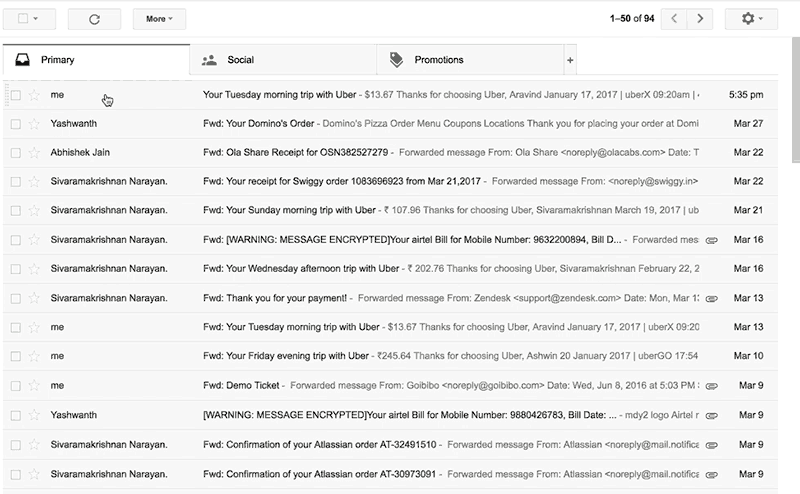Image resolution: width=800 pixels, height=494 pixels.
Task: Switch to the Primary tab
Action: click(x=96, y=60)
